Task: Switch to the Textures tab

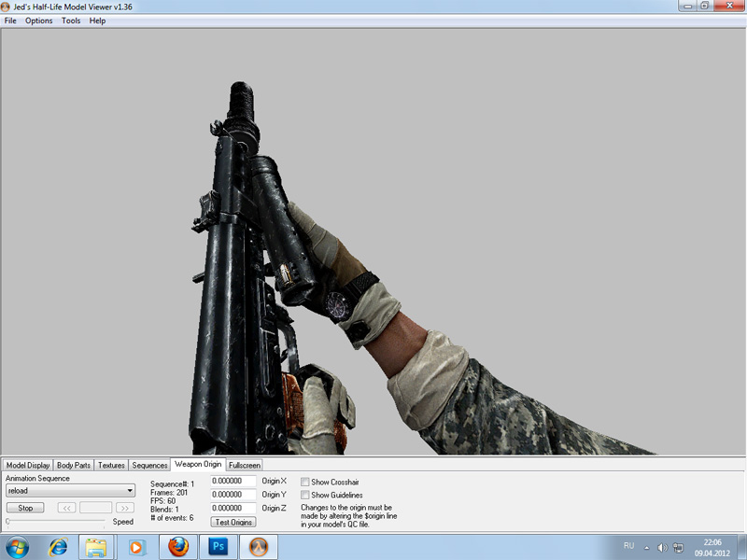Action: click(x=111, y=465)
